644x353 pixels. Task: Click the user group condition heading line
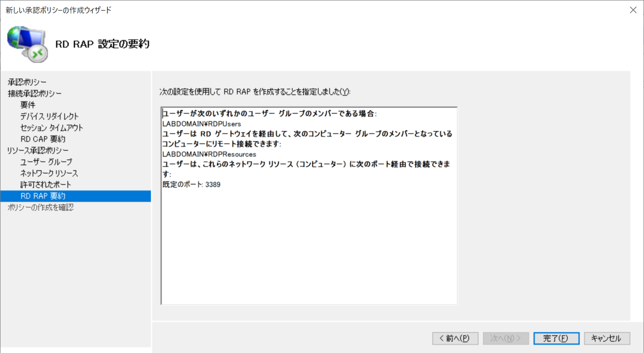click(269, 114)
